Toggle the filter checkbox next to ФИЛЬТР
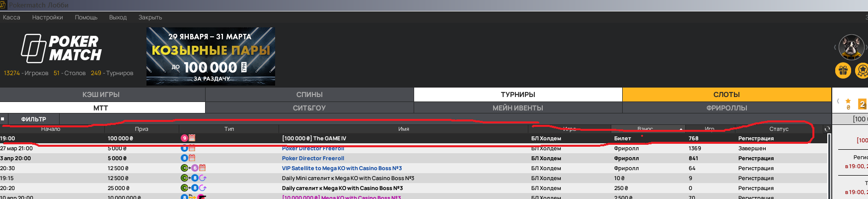Image resolution: width=868 pixels, height=199 pixels. pyautogui.click(x=2, y=119)
